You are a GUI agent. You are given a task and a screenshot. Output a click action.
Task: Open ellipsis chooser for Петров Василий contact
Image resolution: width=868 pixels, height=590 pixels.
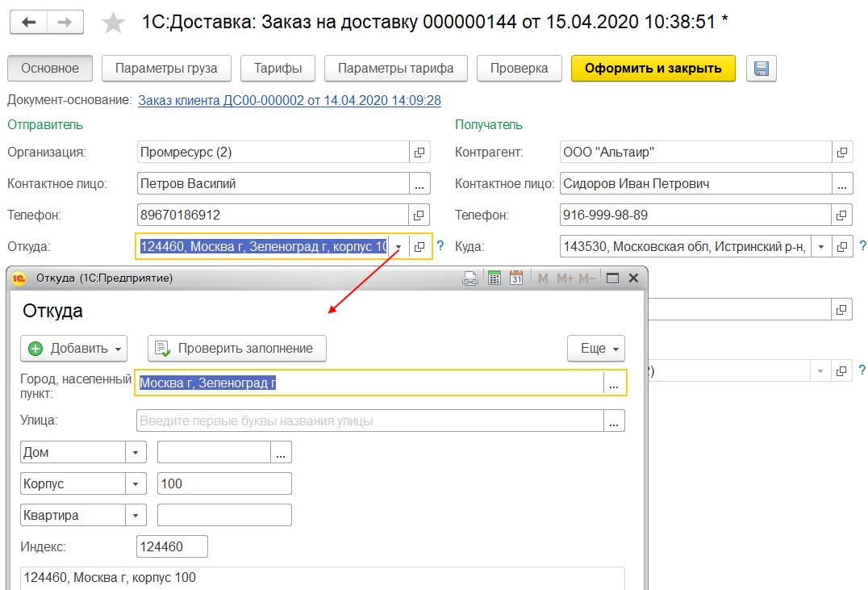click(x=419, y=183)
